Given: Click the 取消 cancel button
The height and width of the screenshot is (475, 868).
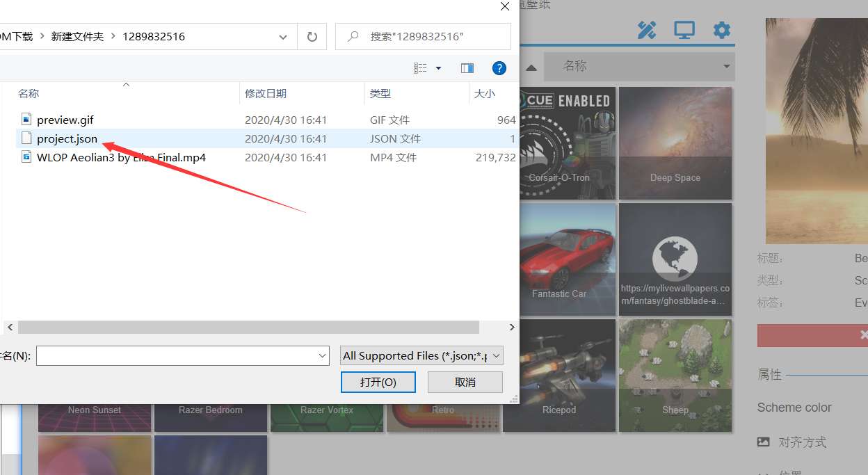Looking at the screenshot, I should point(465,381).
